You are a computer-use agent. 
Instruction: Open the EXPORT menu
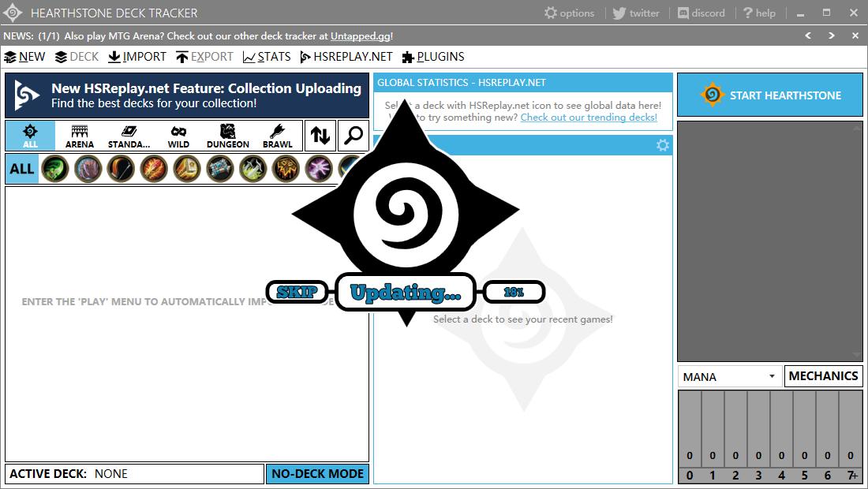coord(205,57)
